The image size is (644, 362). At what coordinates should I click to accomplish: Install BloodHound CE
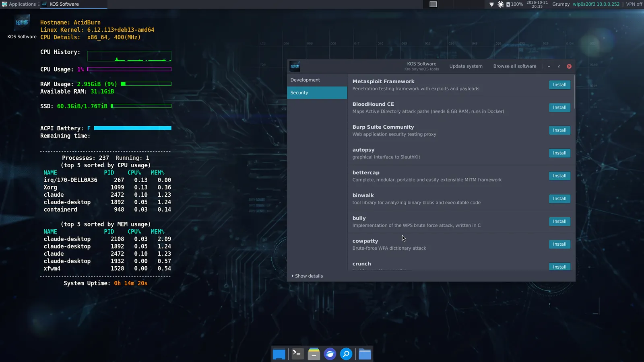pos(559,108)
